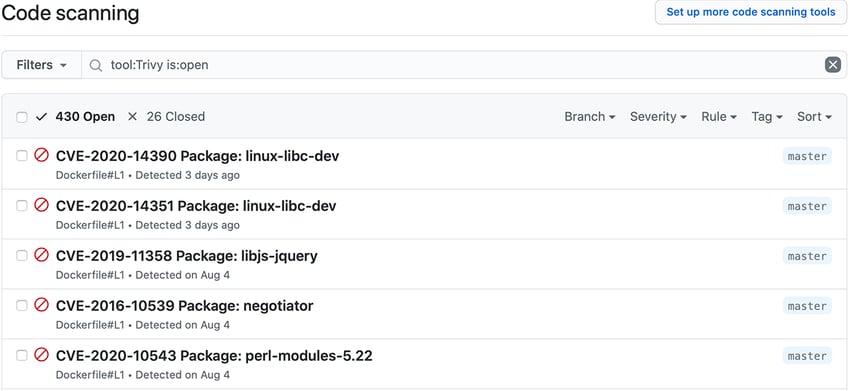
Task: Click the alert icon beside CVE-2020-10543
Action: click(x=42, y=355)
